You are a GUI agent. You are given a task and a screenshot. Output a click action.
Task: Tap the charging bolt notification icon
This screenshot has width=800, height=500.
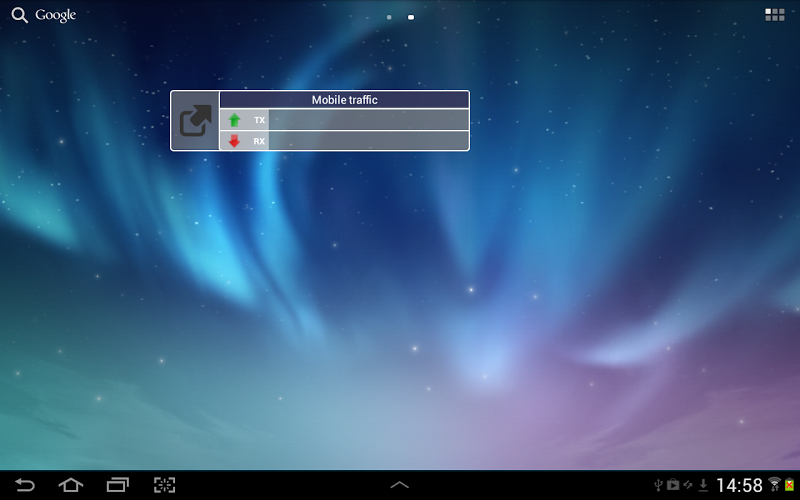(x=688, y=485)
